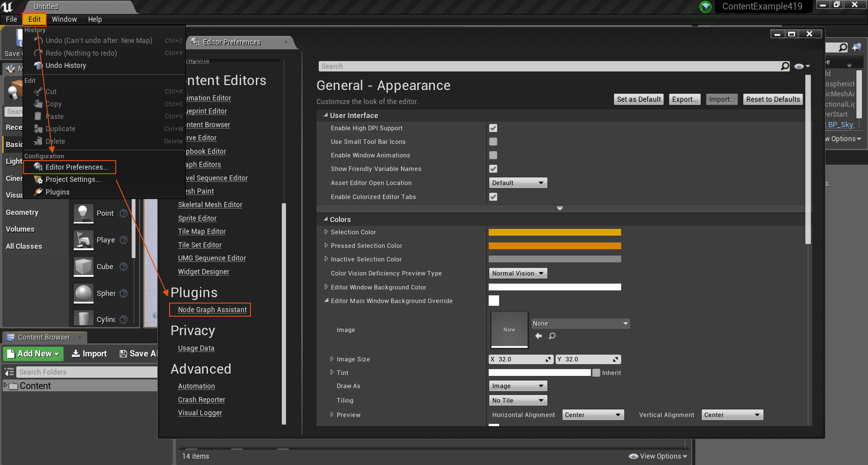Open the Help menu
The height and width of the screenshot is (465, 868).
(x=95, y=19)
